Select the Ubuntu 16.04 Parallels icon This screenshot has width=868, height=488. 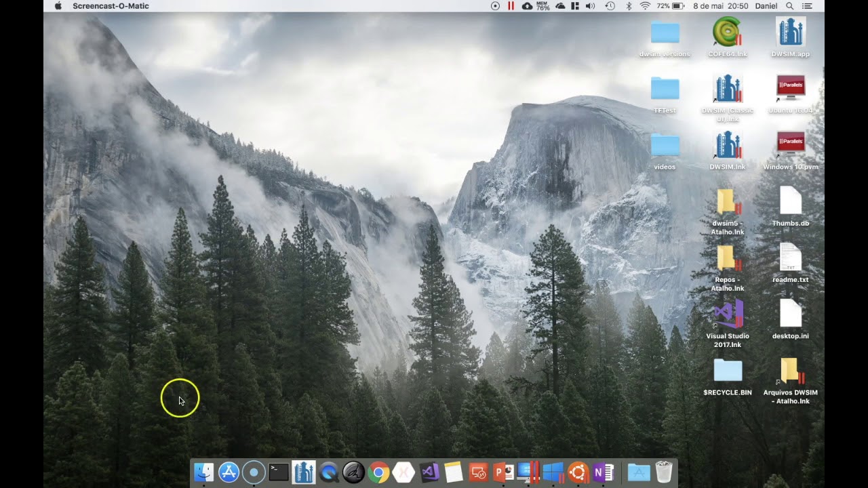point(791,88)
